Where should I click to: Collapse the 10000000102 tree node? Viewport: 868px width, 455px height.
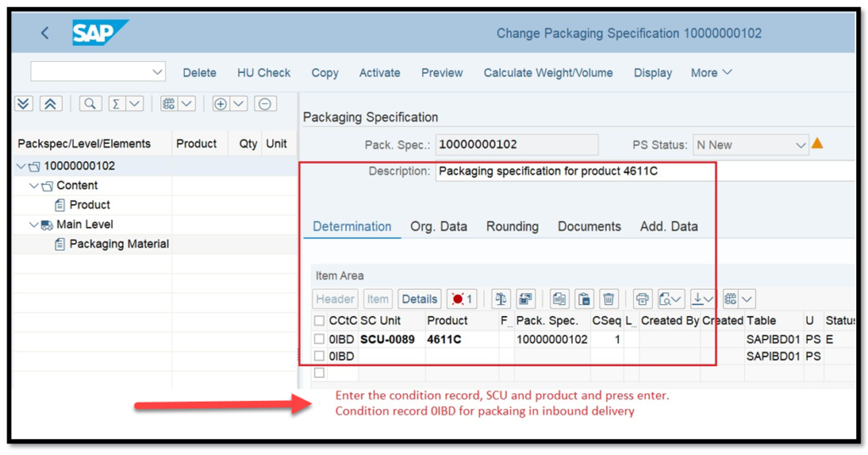pyautogui.click(x=21, y=166)
